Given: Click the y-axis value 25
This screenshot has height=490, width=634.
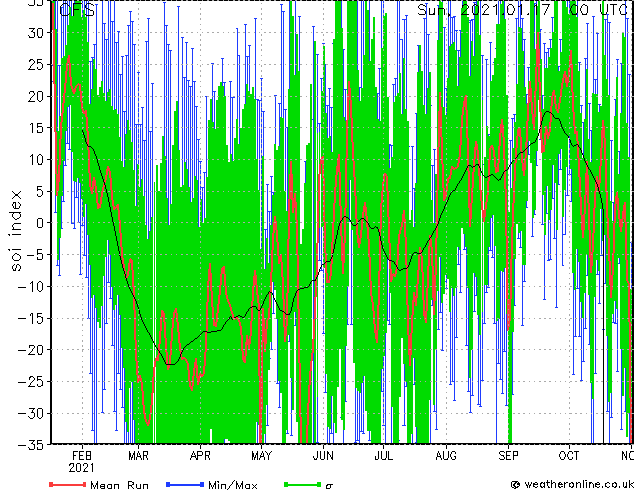Looking at the screenshot, I should click(x=36, y=65).
